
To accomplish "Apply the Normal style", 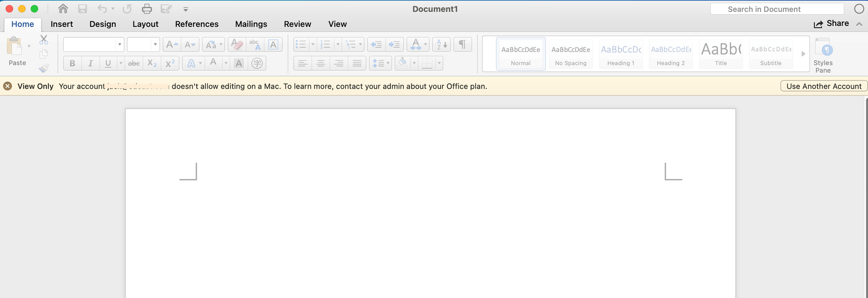I will click(x=520, y=54).
